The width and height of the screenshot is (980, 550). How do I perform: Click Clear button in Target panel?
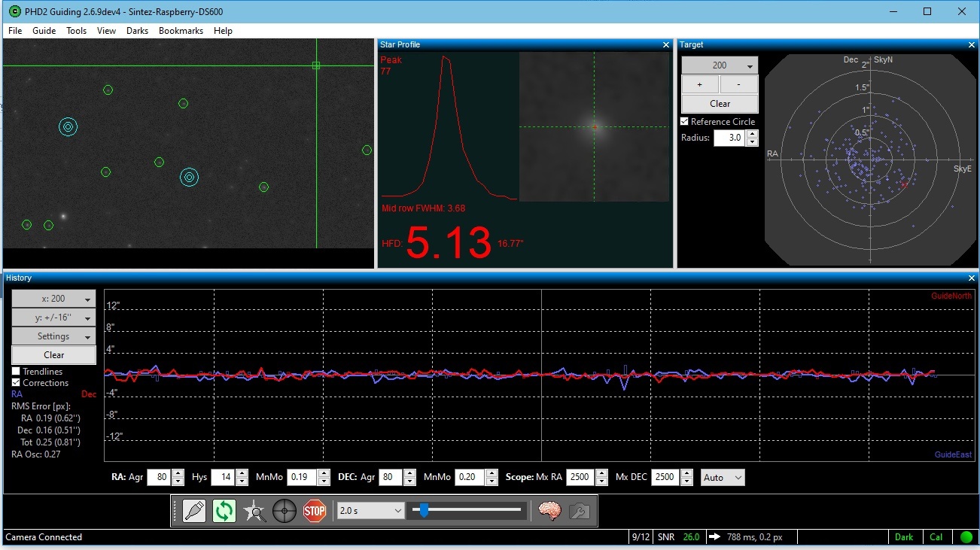click(x=720, y=104)
